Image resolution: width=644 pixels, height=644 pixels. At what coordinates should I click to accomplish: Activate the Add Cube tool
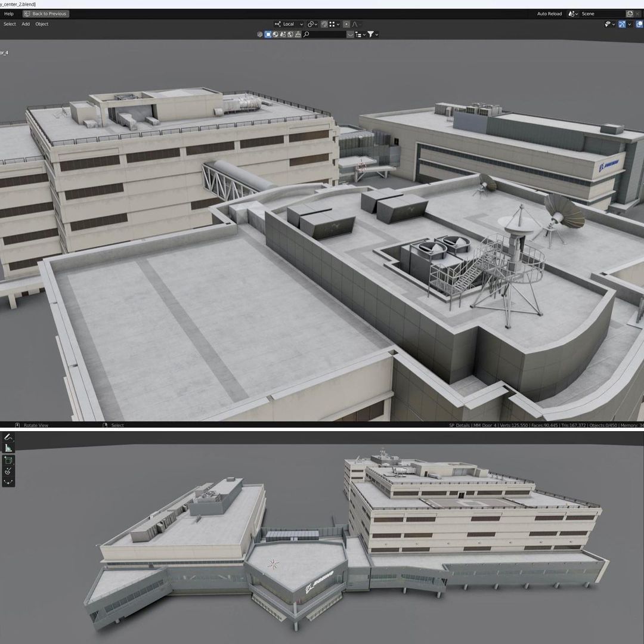click(8, 460)
